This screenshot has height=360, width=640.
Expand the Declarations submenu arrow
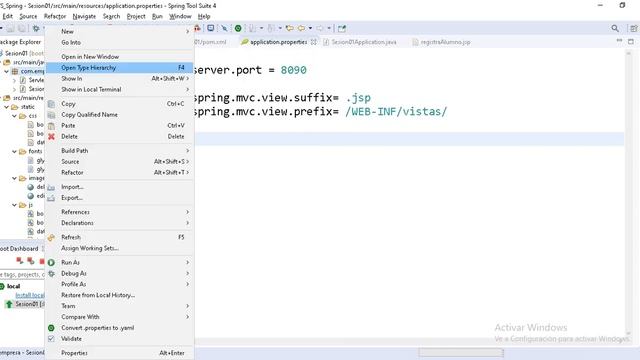click(x=187, y=223)
